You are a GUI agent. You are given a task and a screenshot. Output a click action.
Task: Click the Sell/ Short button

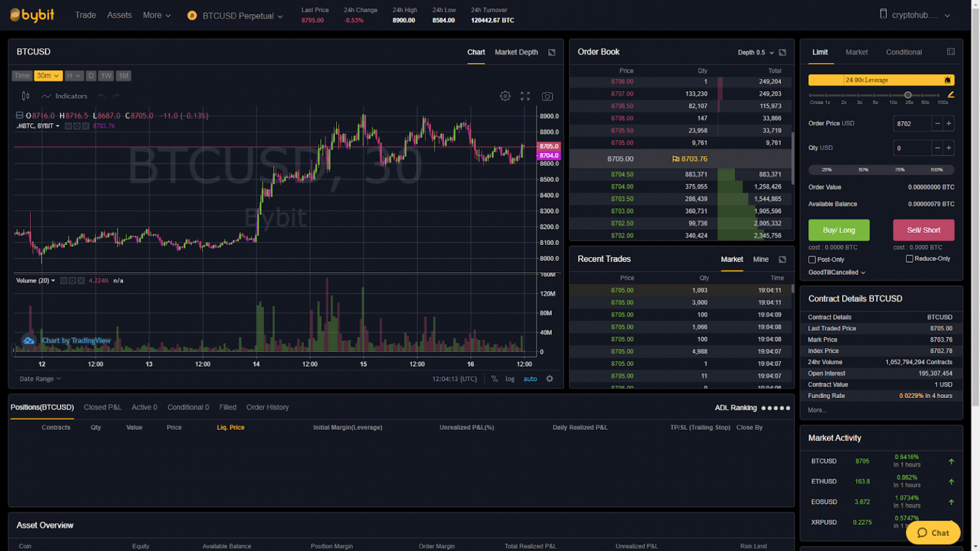point(924,230)
